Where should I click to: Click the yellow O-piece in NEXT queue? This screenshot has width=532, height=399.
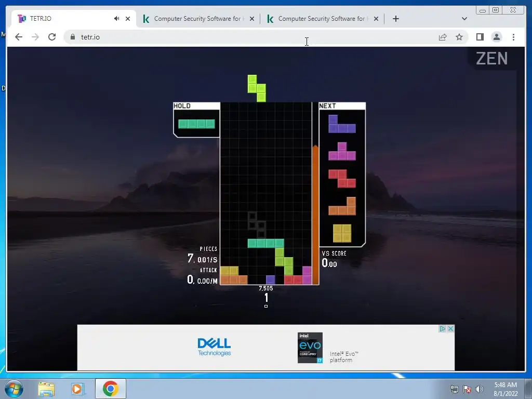[x=342, y=233]
